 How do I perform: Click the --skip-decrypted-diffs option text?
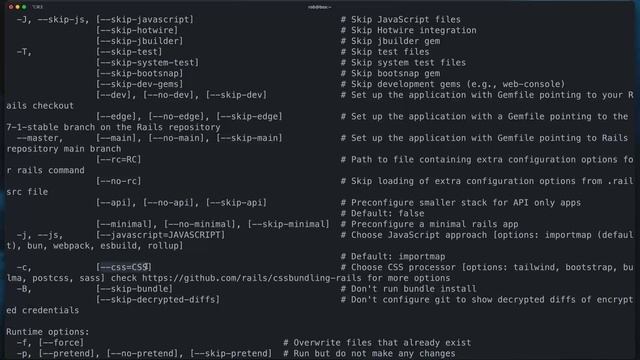[158, 300]
